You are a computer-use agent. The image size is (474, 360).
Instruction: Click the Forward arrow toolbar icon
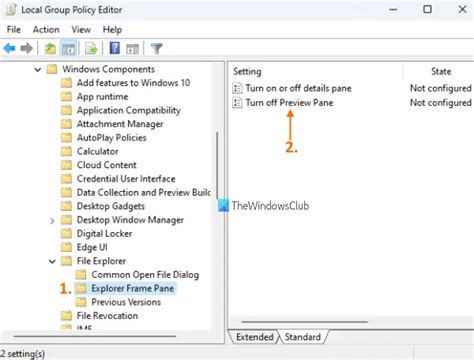click(26, 49)
